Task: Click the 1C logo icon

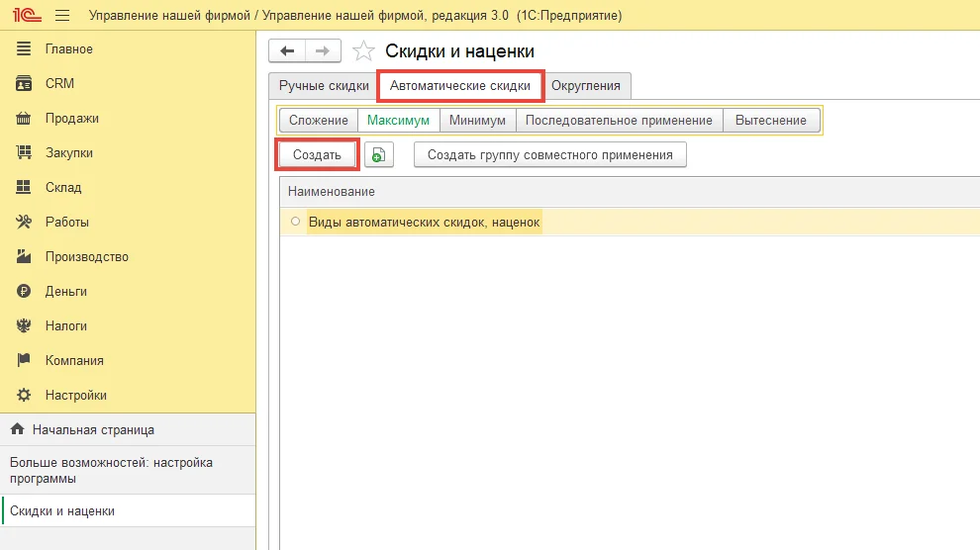Action: point(27,15)
